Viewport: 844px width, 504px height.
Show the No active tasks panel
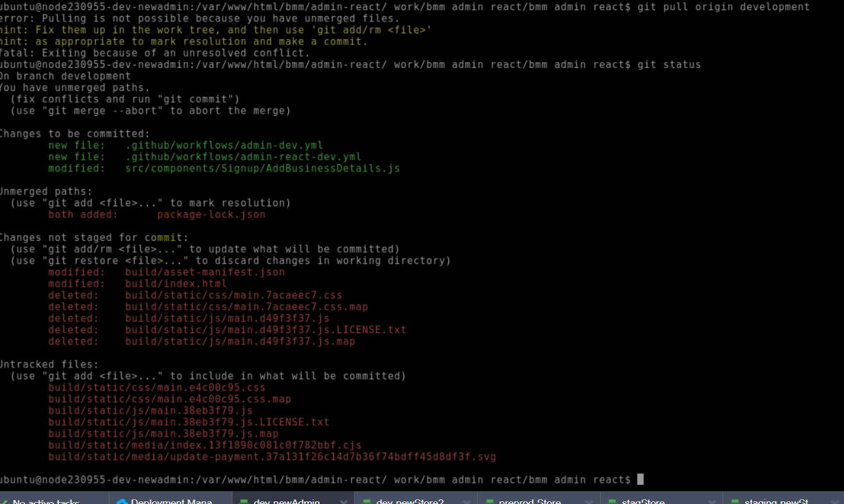coord(46,502)
